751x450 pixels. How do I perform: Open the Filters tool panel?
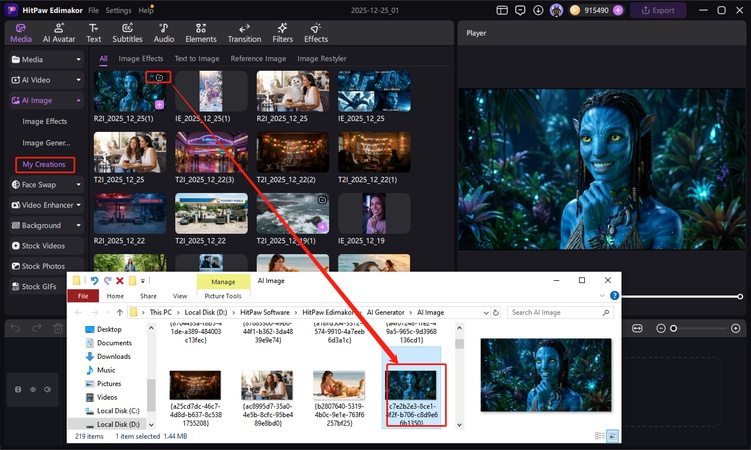click(282, 32)
